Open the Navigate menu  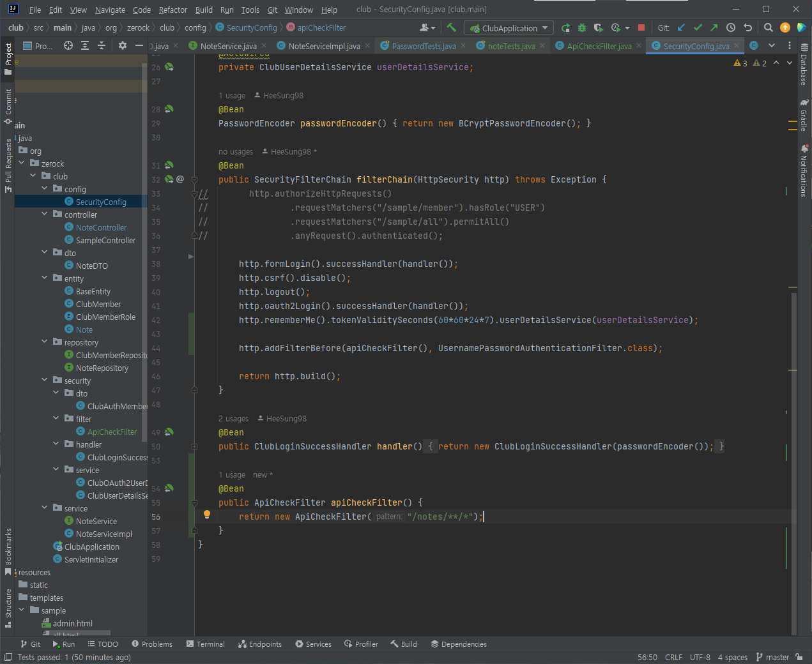110,10
